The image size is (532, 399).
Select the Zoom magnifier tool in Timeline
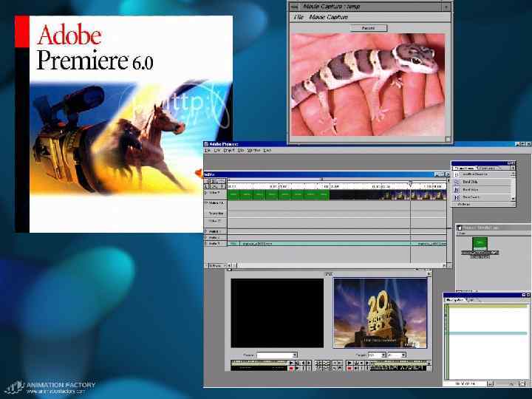tap(206, 187)
